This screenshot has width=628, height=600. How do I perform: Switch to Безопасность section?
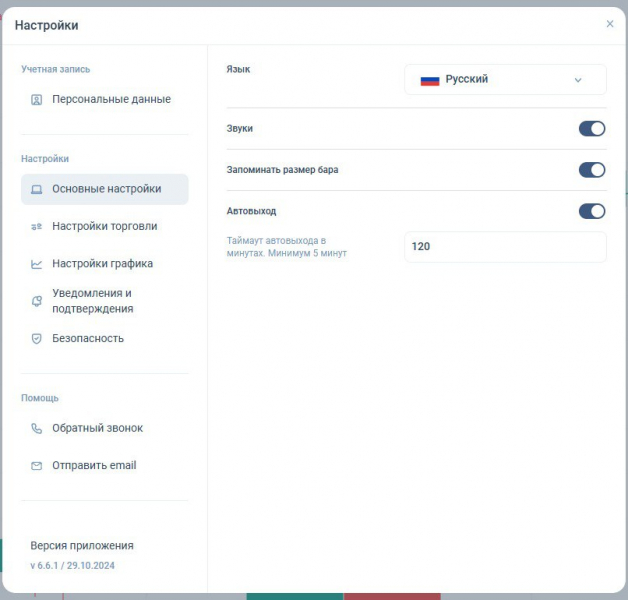(105, 338)
